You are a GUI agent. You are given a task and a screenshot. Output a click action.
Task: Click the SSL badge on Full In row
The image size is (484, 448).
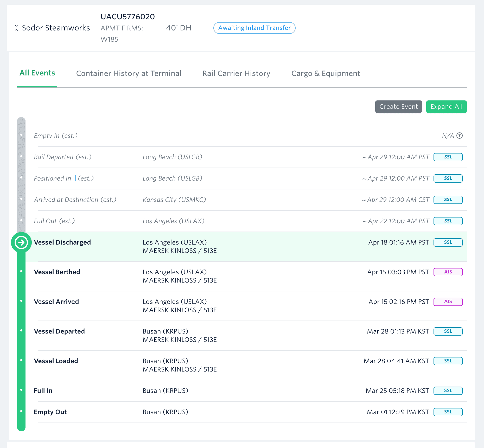(x=448, y=391)
